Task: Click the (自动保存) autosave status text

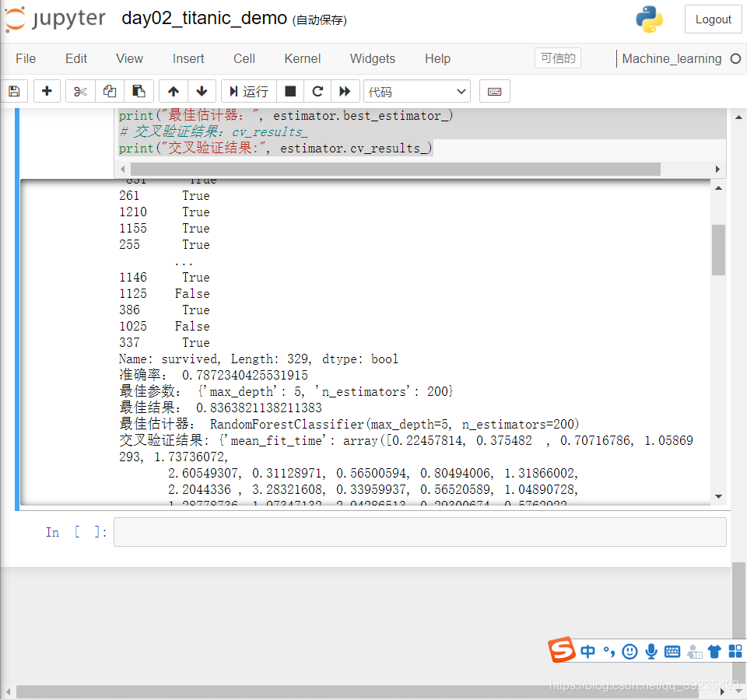Action: [x=319, y=20]
